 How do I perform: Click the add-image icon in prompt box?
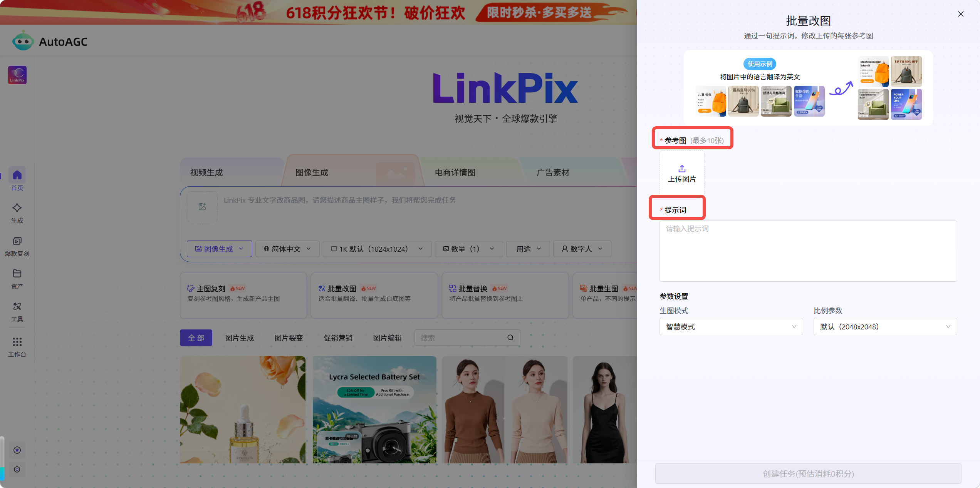coord(202,207)
